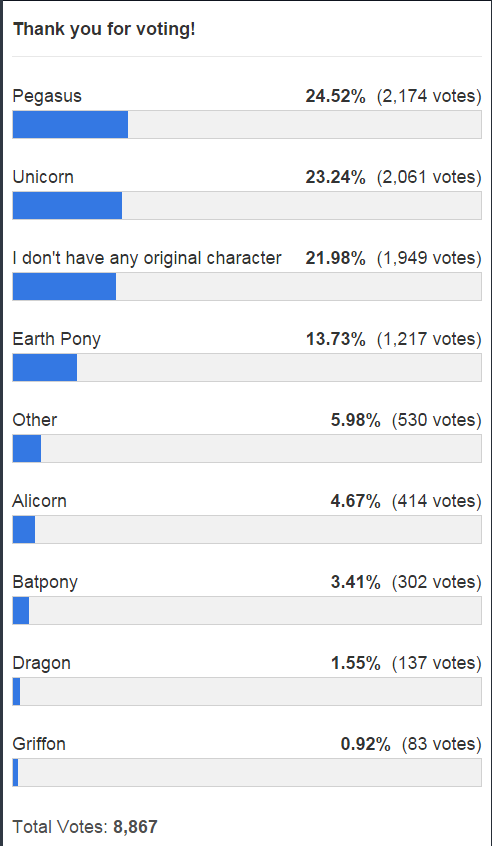This screenshot has height=846, width=492.
Task: Click the Batpony progress bar
Action: [x=247, y=610]
